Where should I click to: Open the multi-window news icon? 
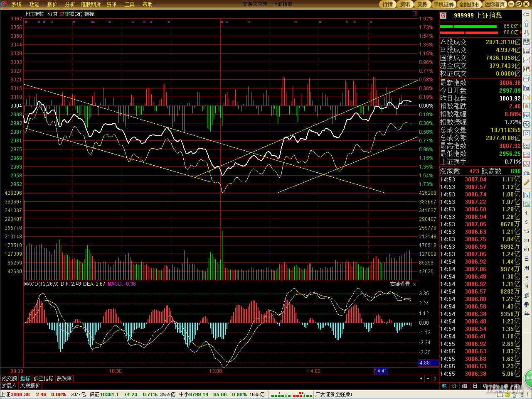pos(527,78)
